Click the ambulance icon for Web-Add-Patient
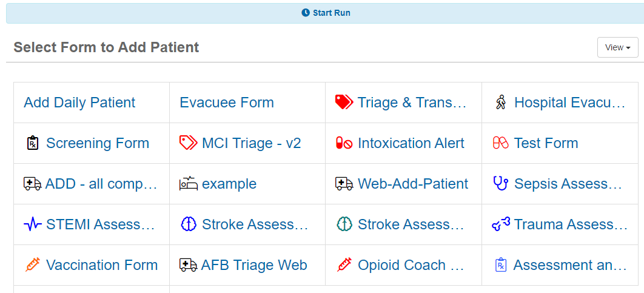The width and height of the screenshot is (644, 293). 344,184
